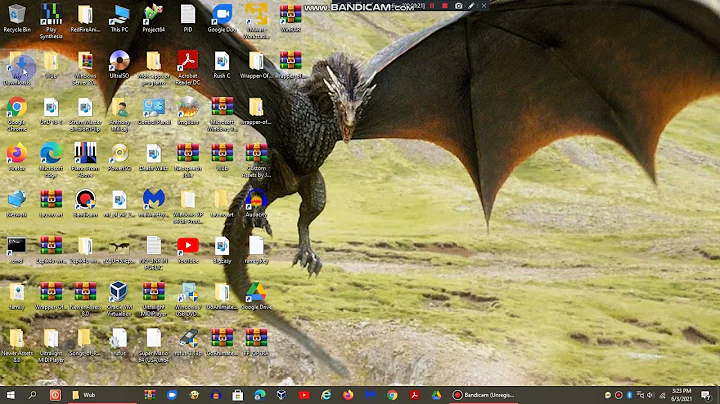The width and height of the screenshot is (720, 404).
Task: Select the Super Mario 64 ROM file
Action: (x=153, y=345)
